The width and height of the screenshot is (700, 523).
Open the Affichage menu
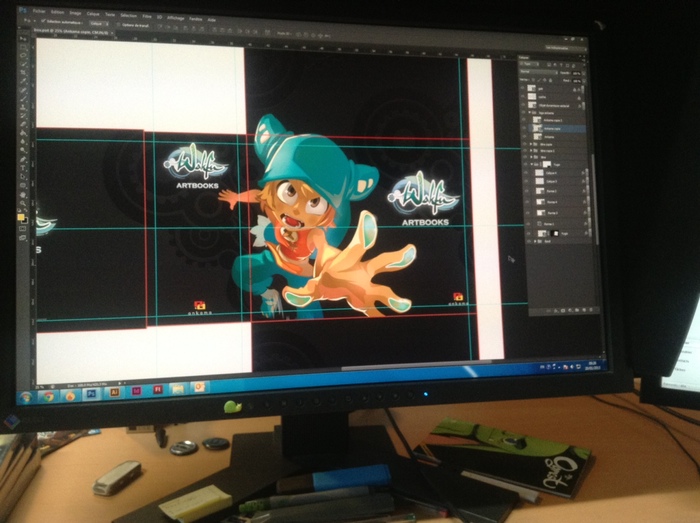pyautogui.click(x=176, y=18)
